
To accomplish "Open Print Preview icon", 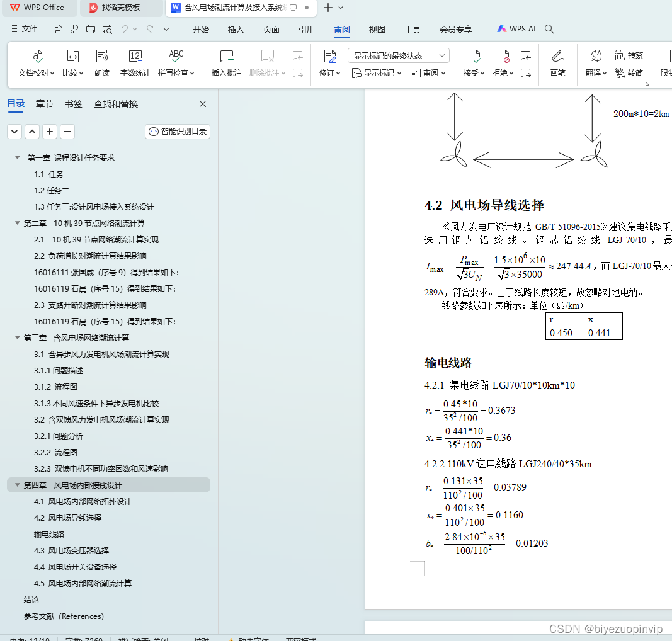I will (107, 29).
